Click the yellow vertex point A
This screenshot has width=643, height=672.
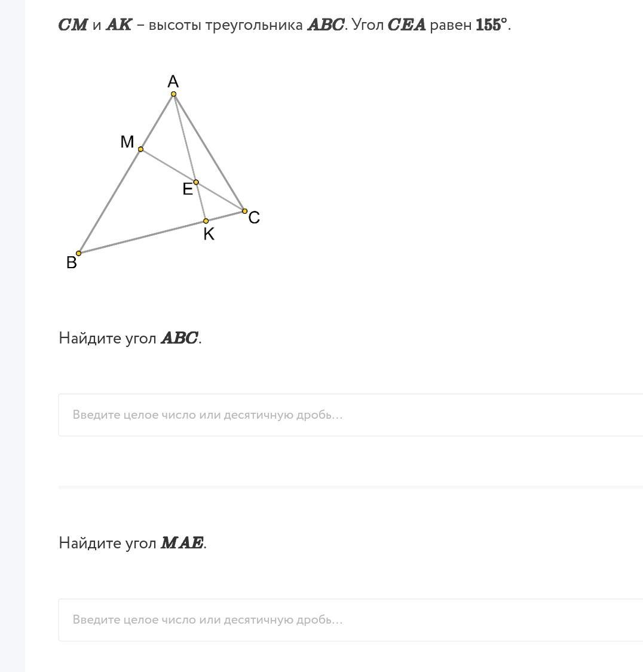(x=174, y=94)
